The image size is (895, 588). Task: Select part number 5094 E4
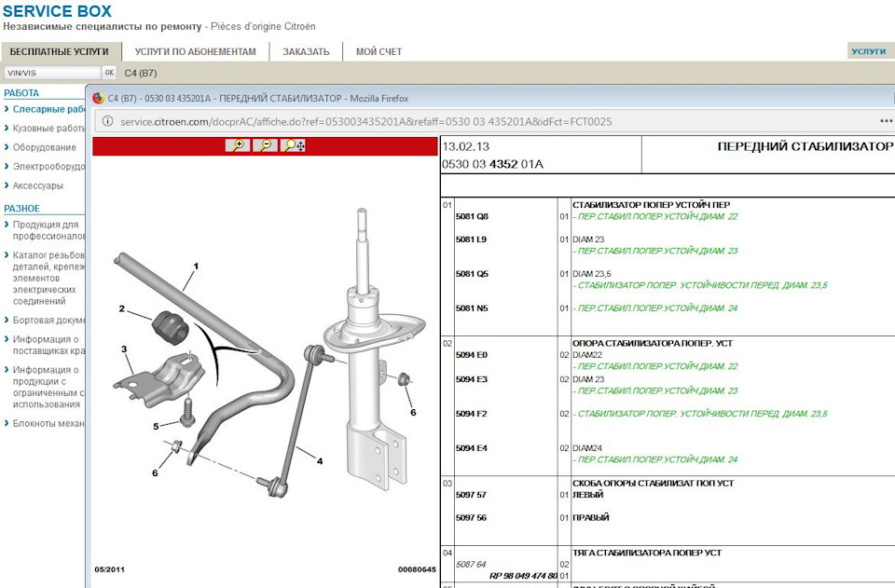click(x=472, y=448)
